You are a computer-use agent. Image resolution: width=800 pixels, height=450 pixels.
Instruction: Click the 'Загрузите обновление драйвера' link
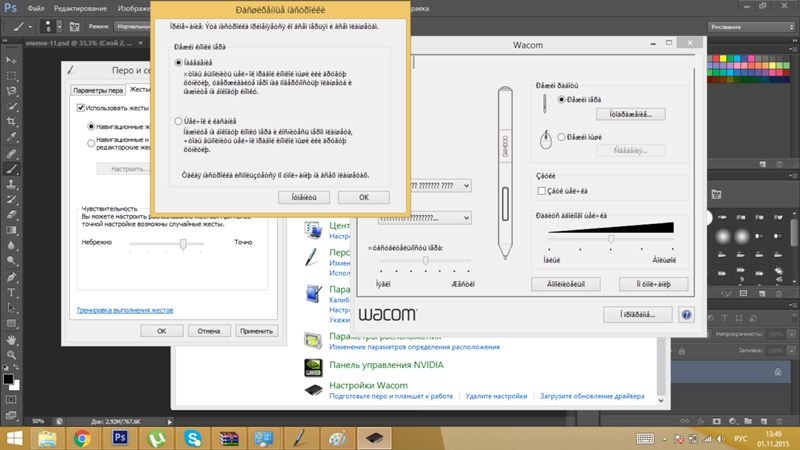[x=592, y=396]
